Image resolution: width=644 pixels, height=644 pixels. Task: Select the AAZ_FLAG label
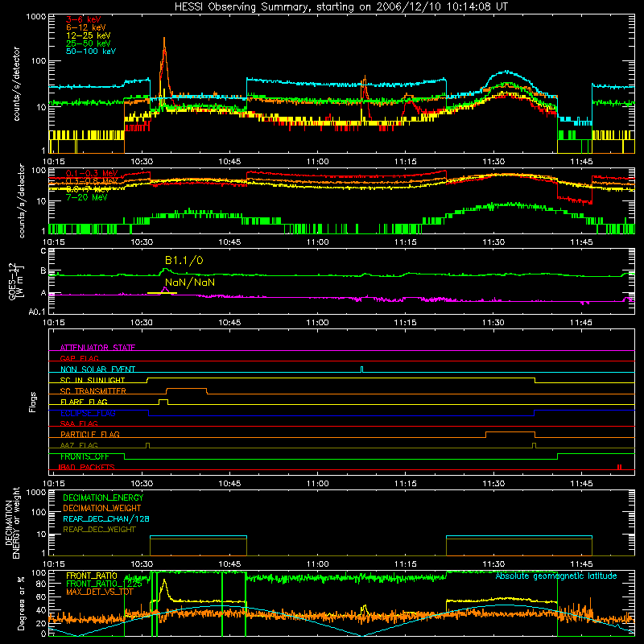(79, 445)
